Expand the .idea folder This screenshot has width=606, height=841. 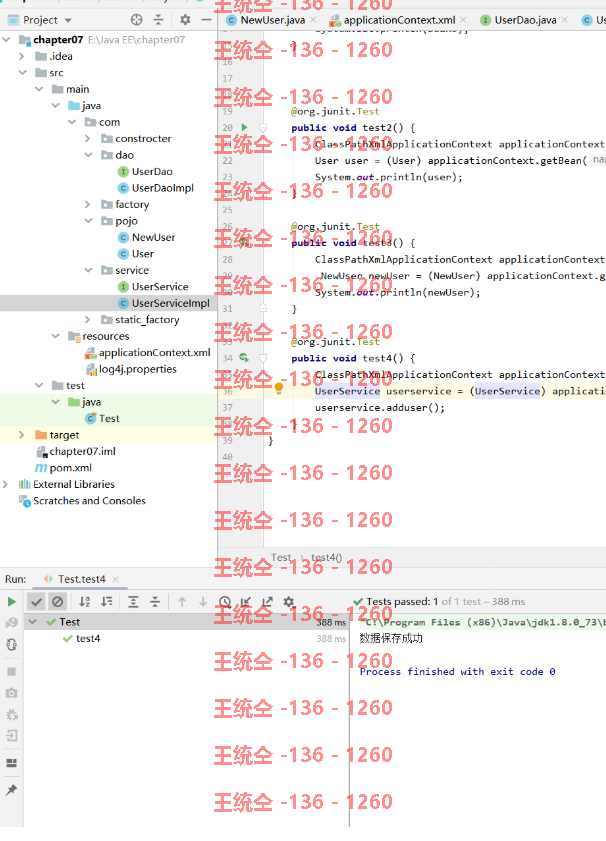pyautogui.click(x=21, y=56)
